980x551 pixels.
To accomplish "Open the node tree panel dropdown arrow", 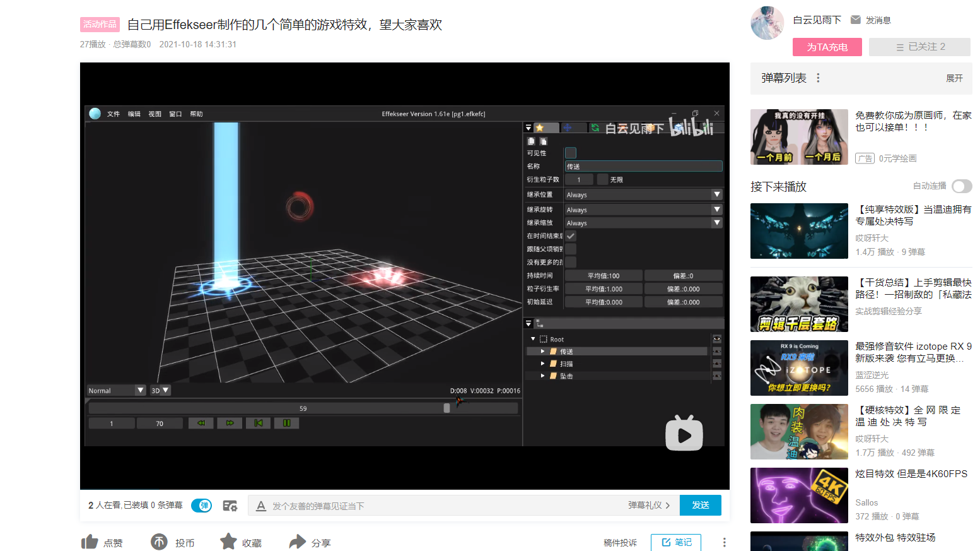I will 528,323.
